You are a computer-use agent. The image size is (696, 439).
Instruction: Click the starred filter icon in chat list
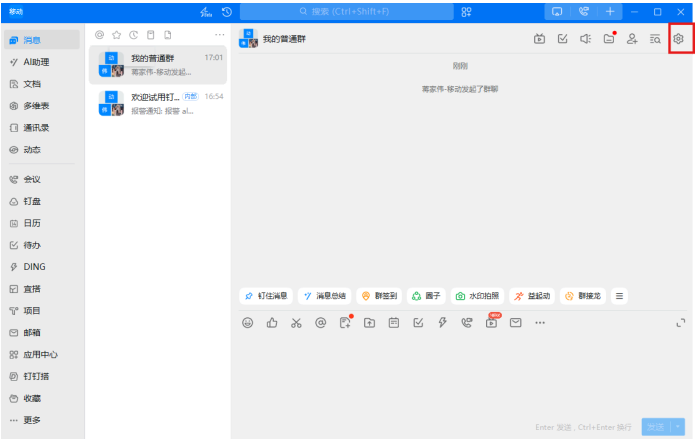(x=116, y=35)
